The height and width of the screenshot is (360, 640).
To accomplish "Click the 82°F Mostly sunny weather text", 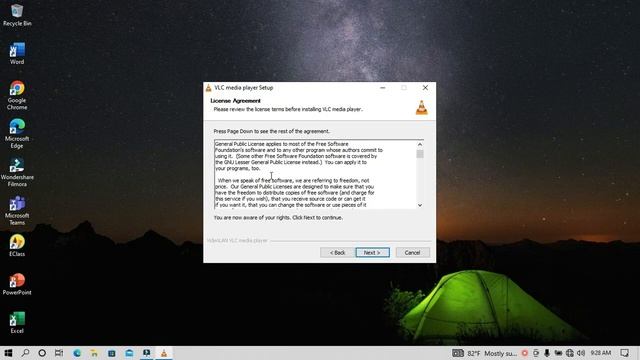I will (x=493, y=353).
